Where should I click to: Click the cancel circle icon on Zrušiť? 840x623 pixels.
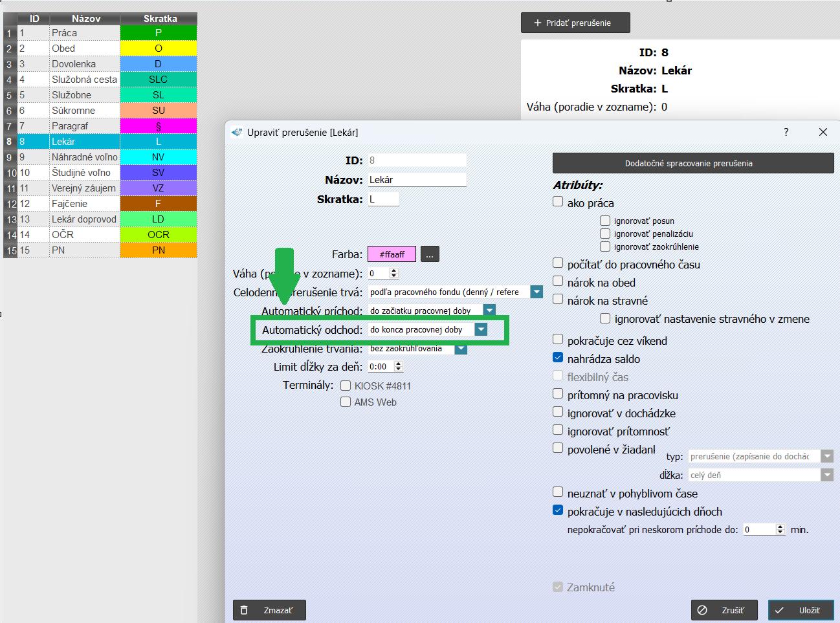[702, 610]
